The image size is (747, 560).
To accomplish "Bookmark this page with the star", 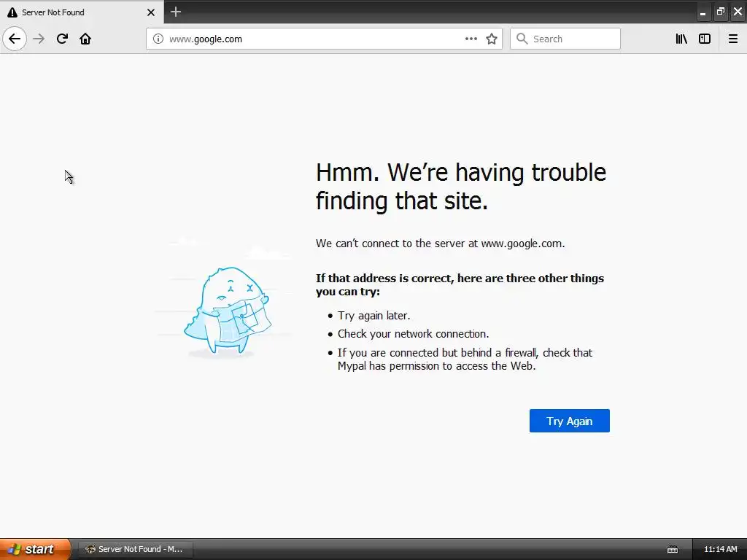I will 492,39.
